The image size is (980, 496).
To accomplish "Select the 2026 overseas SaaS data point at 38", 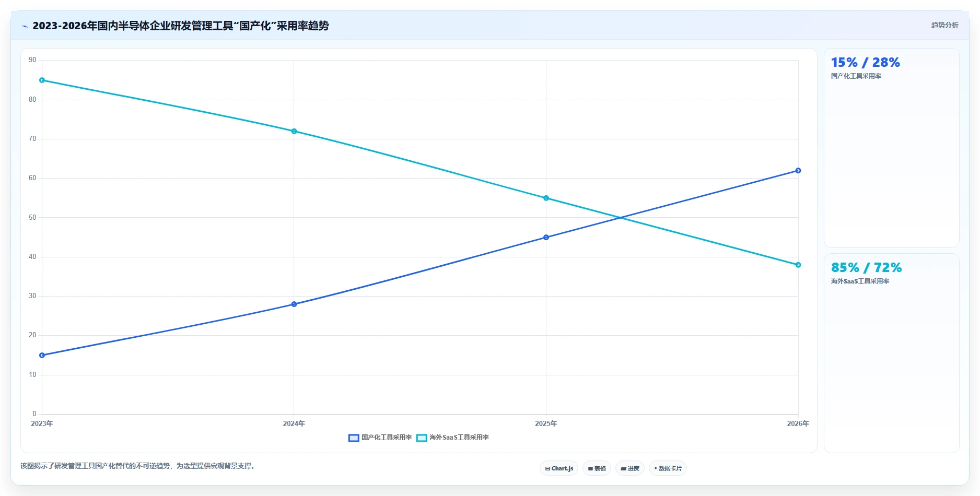I will 798,265.
